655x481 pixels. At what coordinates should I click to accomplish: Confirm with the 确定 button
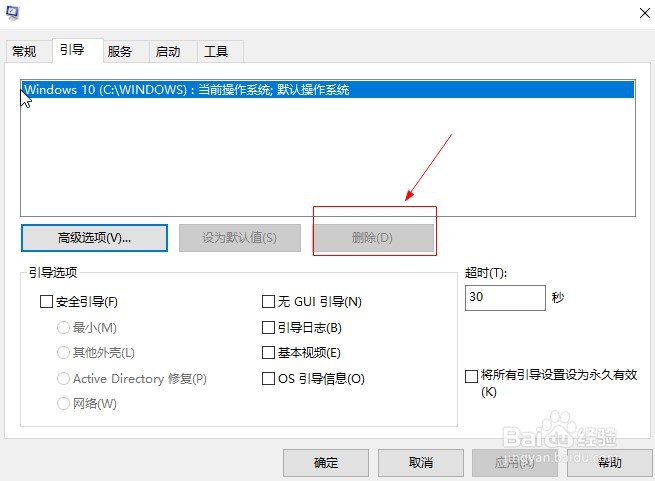click(326, 463)
